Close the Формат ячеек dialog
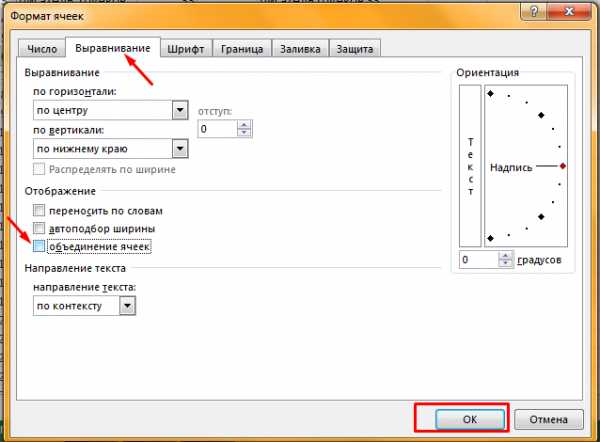This screenshot has height=442, width=600. pyautogui.click(x=569, y=11)
